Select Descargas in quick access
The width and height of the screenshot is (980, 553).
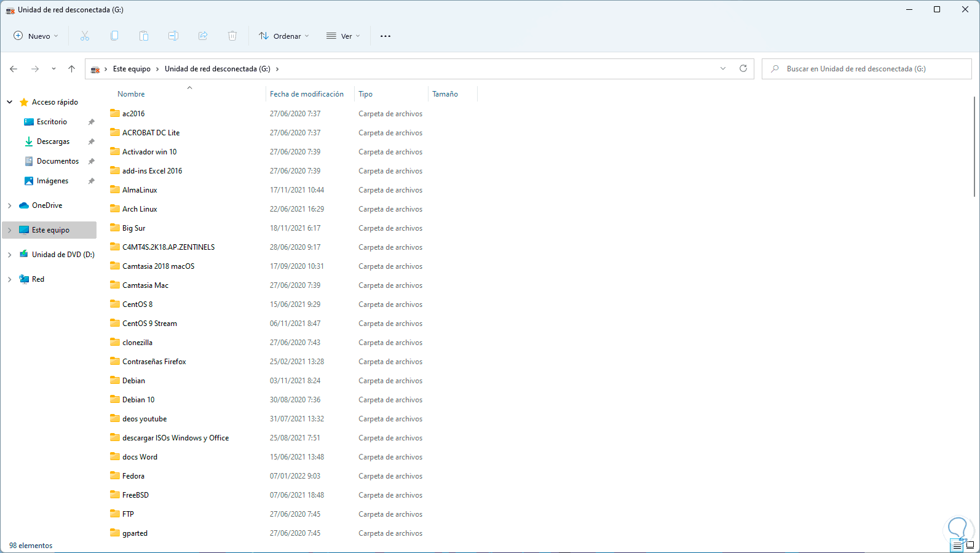click(x=53, y=141)
